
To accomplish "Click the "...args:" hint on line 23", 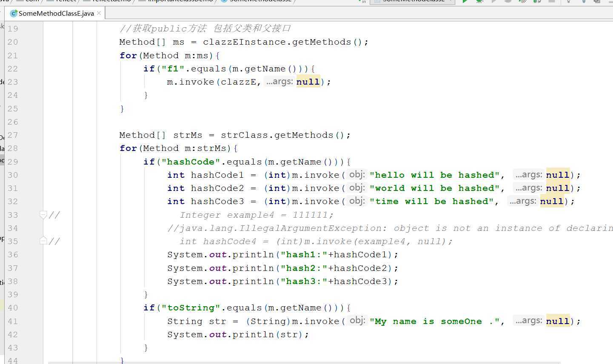I will coord(279,81).
